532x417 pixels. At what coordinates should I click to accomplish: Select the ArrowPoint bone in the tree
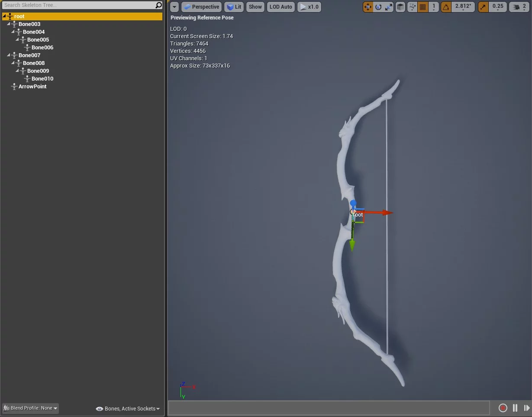pyautogui.click(x=32, y=87)
